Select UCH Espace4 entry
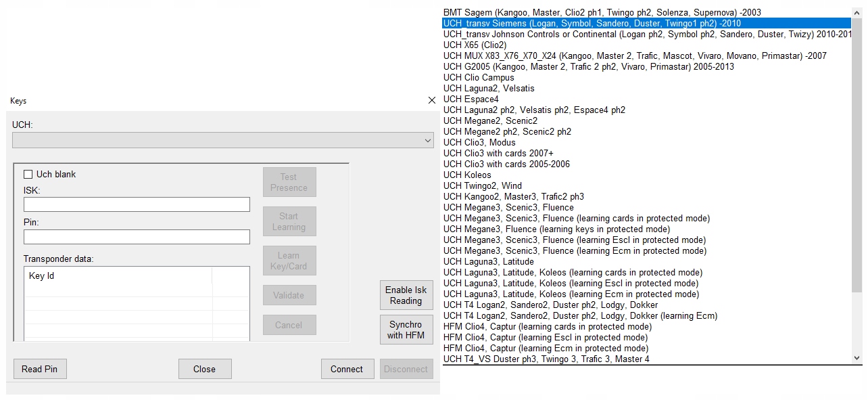The height and width of the screenshot is (400, 868). pyautogui.click(x=647, y=99)
